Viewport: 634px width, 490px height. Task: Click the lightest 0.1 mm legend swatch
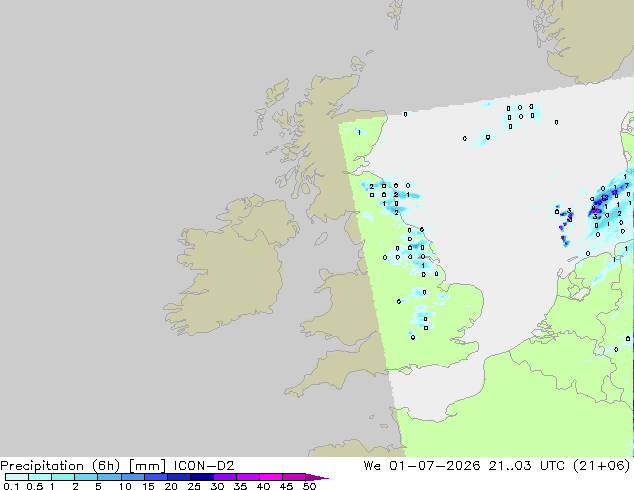(17, 477)
